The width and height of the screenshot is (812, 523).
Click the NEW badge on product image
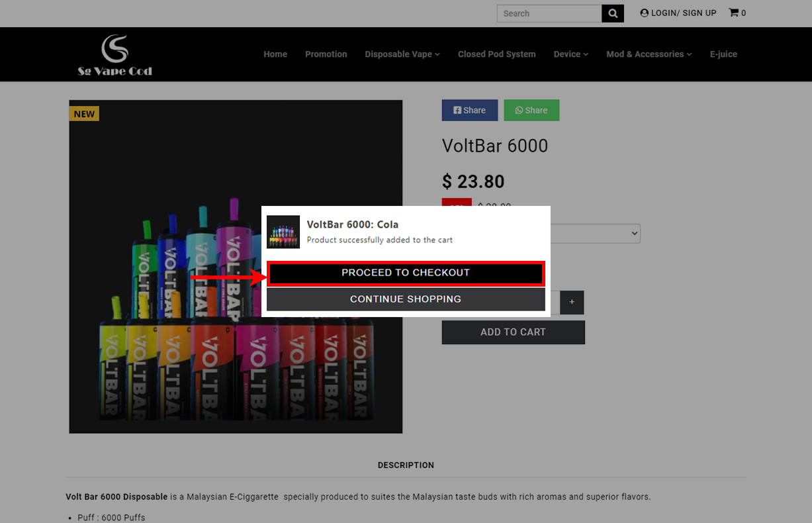tap(84, 114)
